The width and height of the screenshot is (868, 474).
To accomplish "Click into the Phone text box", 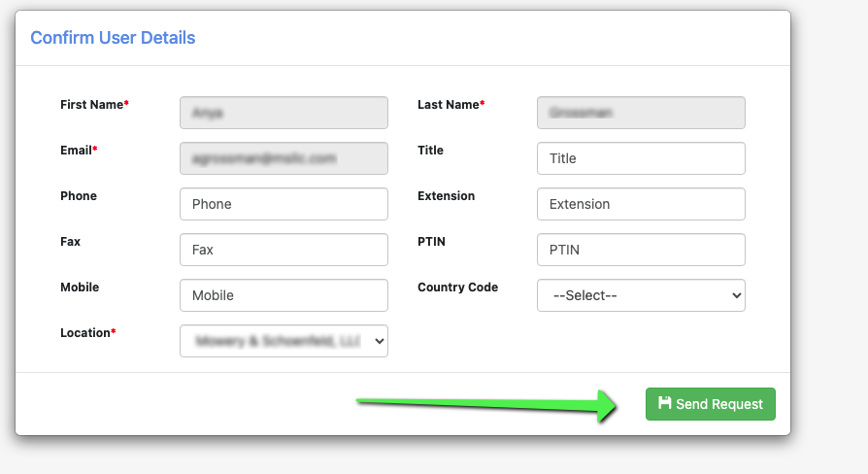I will point(284,204).
